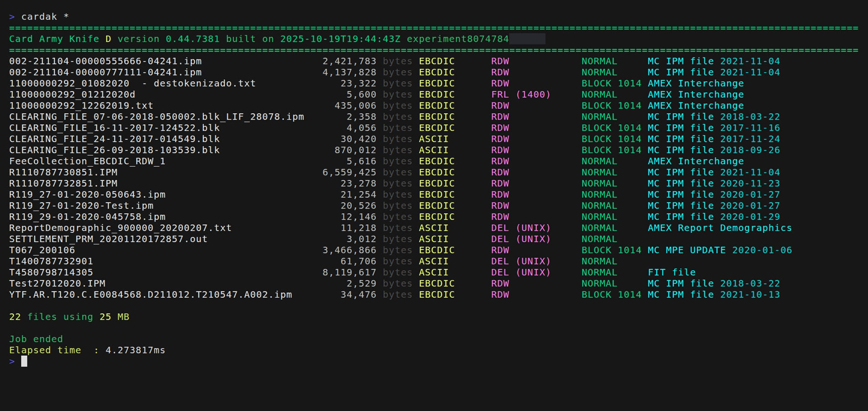Select the ReportDemographic_900000_20200207.txt row

coord(120,228)
